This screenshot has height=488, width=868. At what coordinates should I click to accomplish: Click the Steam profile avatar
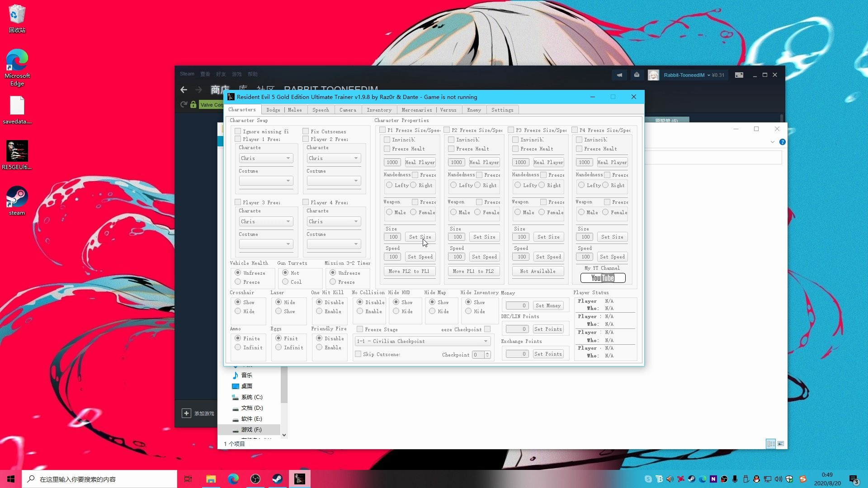[x=653, y=75]
